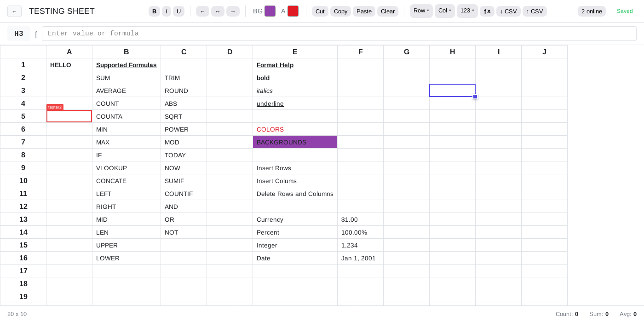
Task: Select column E header
Action: pyautogui.click(x=295, y=52)
